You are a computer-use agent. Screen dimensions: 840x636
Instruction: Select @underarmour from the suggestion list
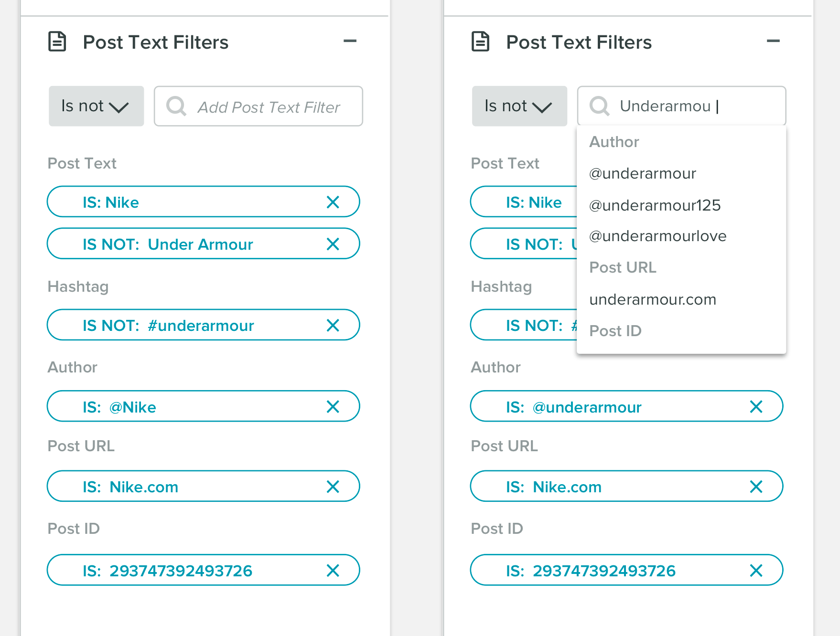tap(643, 173)
